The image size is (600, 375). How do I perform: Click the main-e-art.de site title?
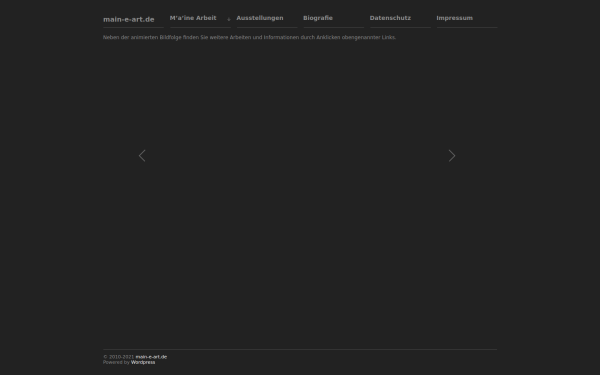129,20
